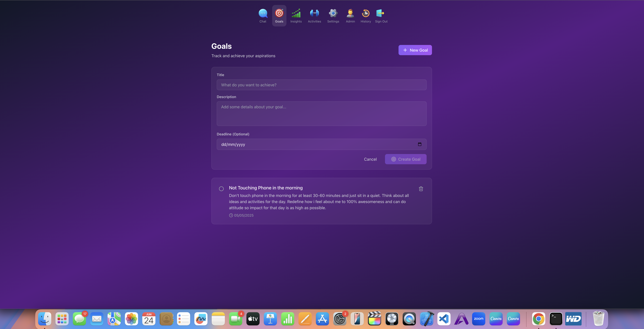The image size is (644, 329).
Task: Launch QuickTime Player from the dock
Action: pyautogui.click(x=409, y=319)
